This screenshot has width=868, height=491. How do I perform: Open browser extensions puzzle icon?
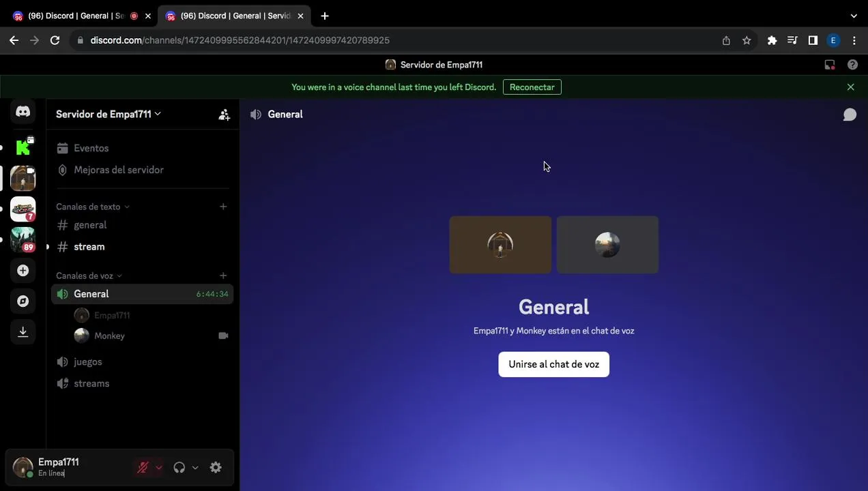click(x=772, y=40)
